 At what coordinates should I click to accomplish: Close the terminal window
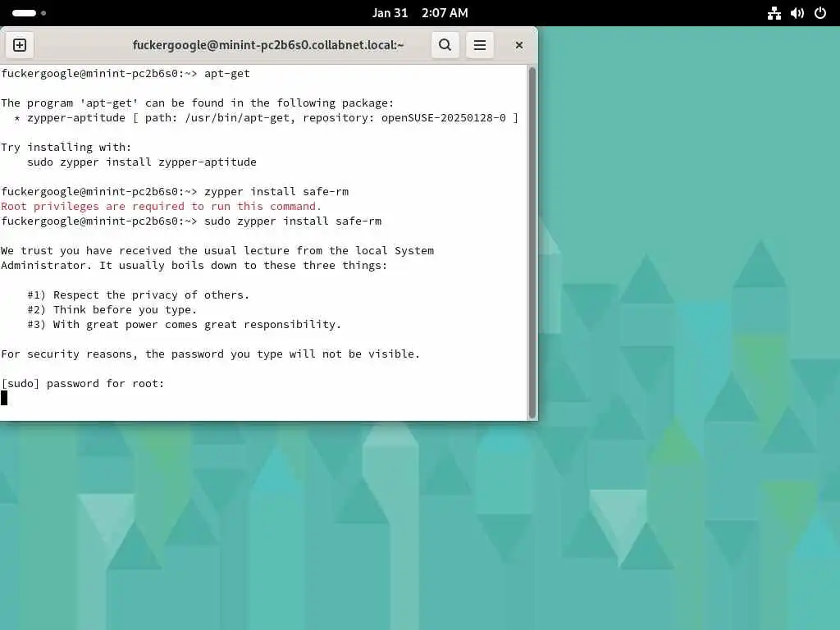coord(518,45)
